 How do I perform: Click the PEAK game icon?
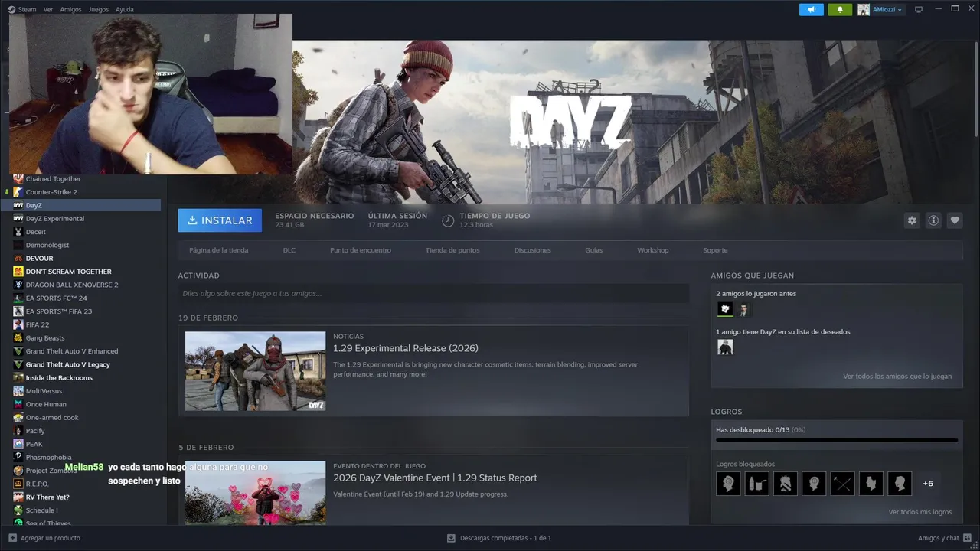pyautogui.click(x=18, y=444)
